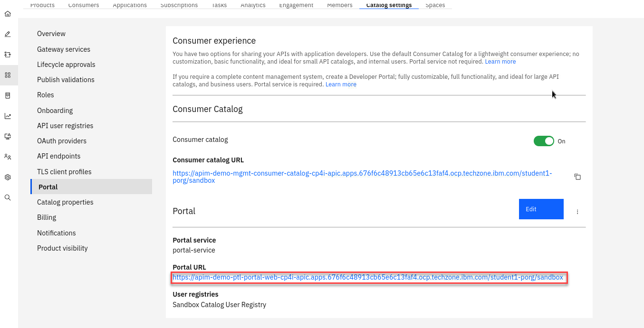Select API user registries in settings menu

[x=65, y=126]
